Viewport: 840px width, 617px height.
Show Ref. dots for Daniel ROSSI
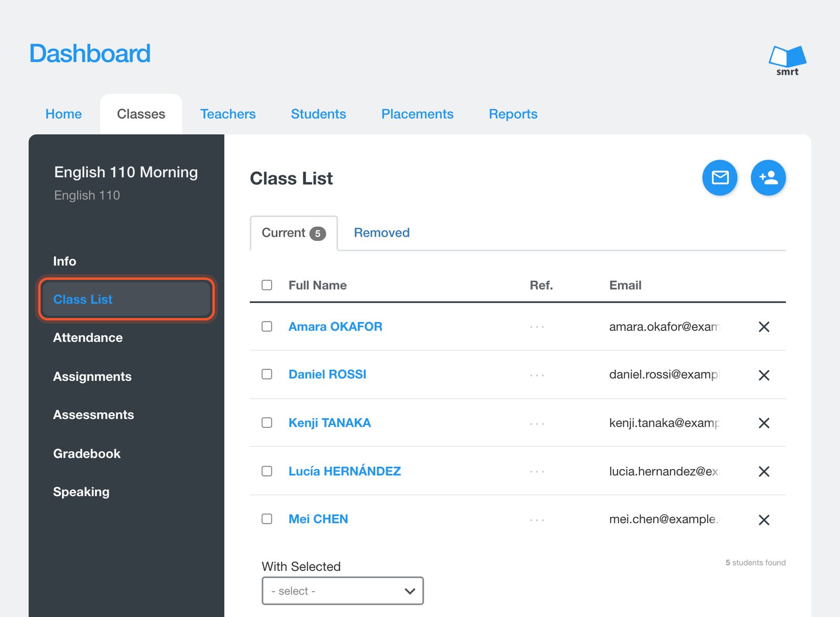537,375
